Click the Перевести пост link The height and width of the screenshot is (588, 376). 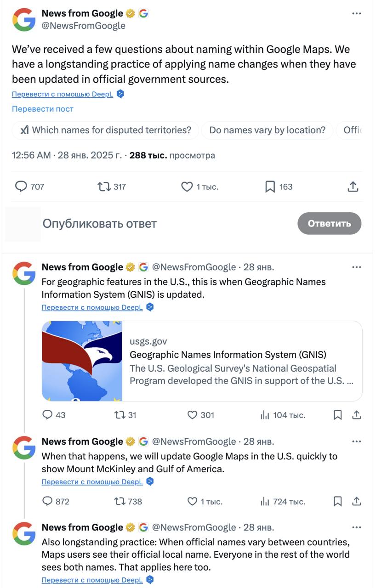(43, 109)
